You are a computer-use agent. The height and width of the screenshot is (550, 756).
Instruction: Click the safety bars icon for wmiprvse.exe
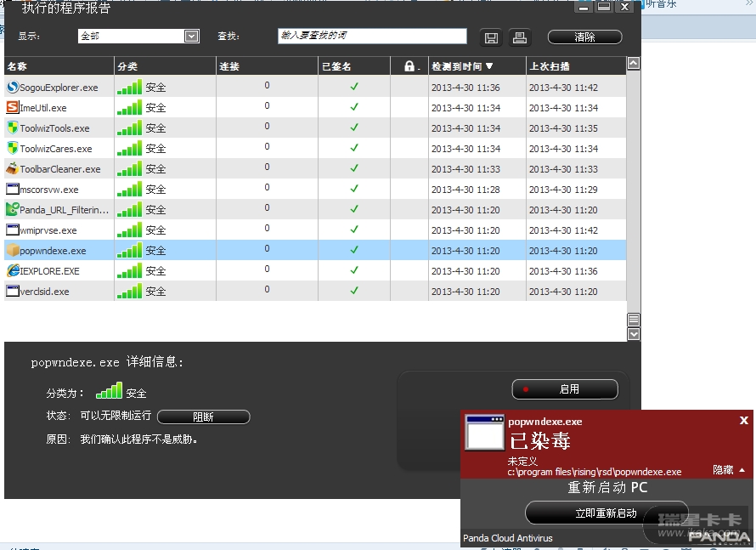[129, 230]
